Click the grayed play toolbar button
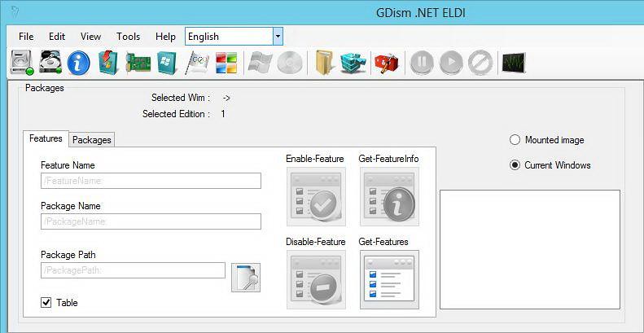This screenshot has width=644, height=333. click(451, 64)
